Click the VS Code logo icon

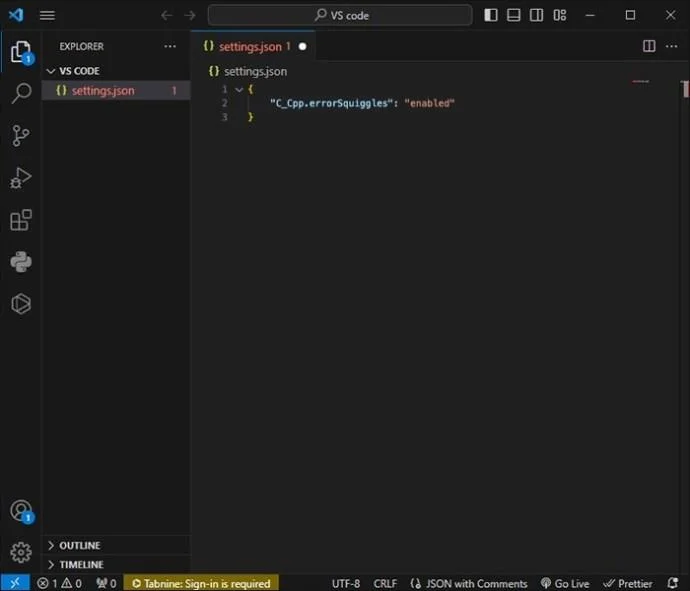point(16,15)
